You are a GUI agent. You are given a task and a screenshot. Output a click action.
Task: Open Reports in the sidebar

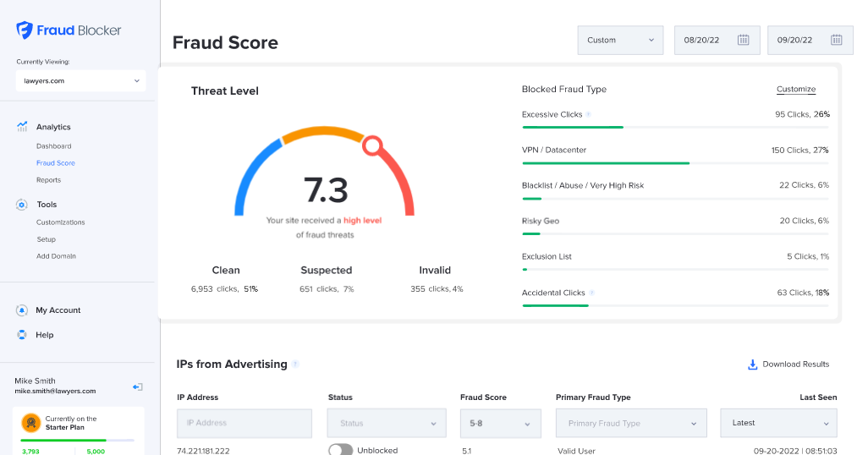(x=48, y=180)
